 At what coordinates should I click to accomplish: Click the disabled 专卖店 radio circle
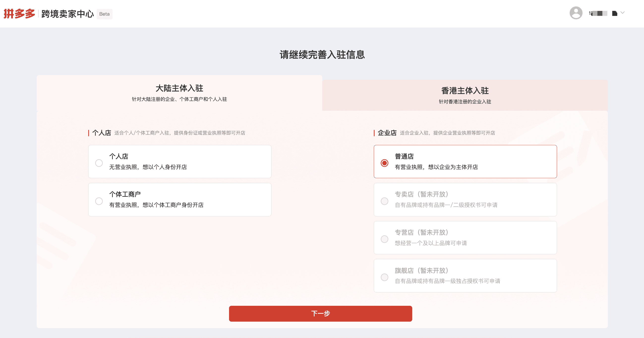click(x=385, y=201)
